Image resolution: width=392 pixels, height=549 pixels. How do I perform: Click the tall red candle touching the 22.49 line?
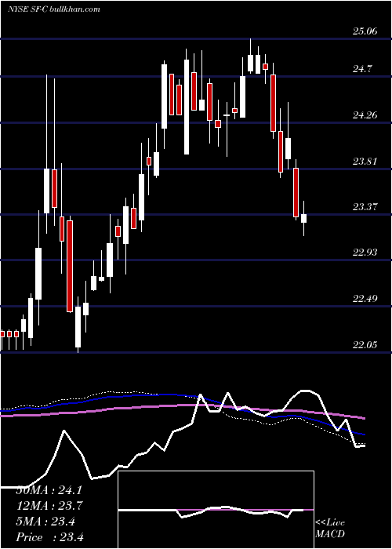(70, 266)
